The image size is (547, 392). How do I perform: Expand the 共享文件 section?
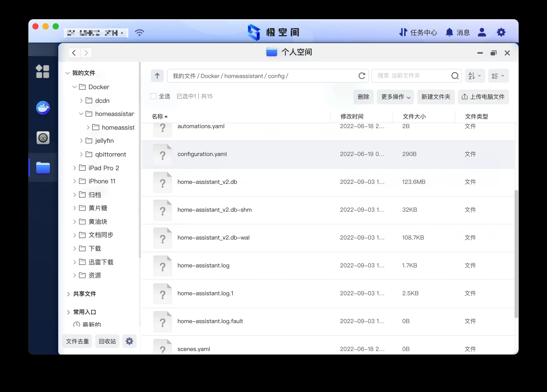(x=68, y=294)
